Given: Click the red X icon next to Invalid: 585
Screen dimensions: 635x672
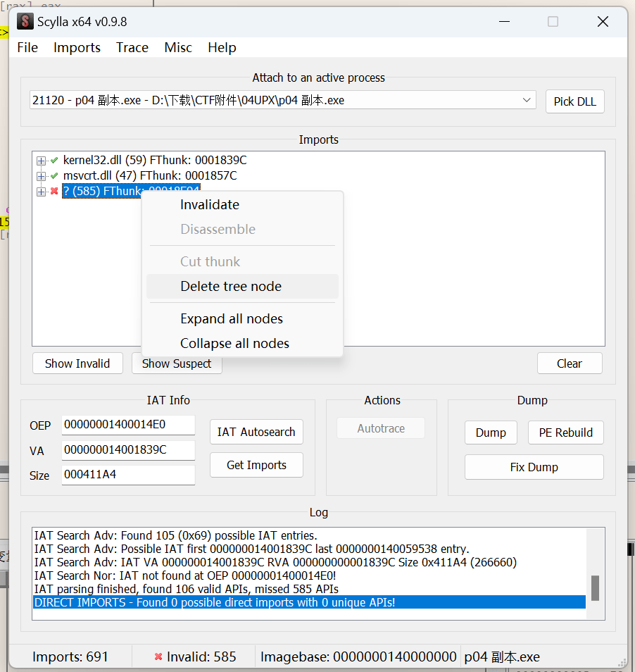Looking at the screenshot, I should click(158, 657).
